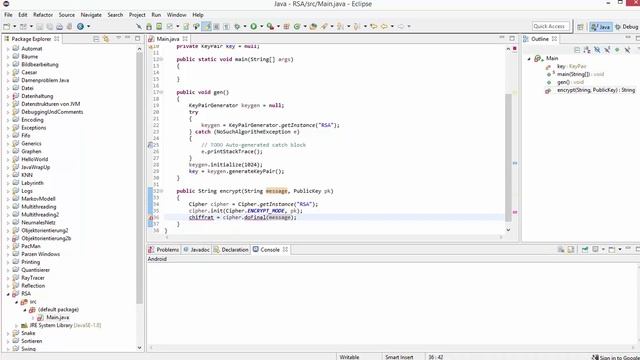Image resolution: width=640 pixels, height=360 pixels.
Task: Click the New Java Class icon
Action: coord(297,27)
